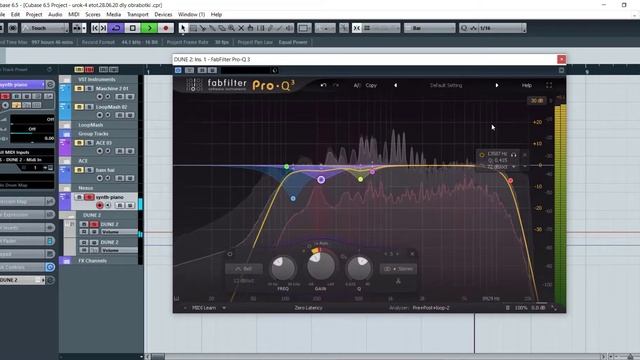Start playback with the green Play button

pyautogui.click(x=149, y=28)
